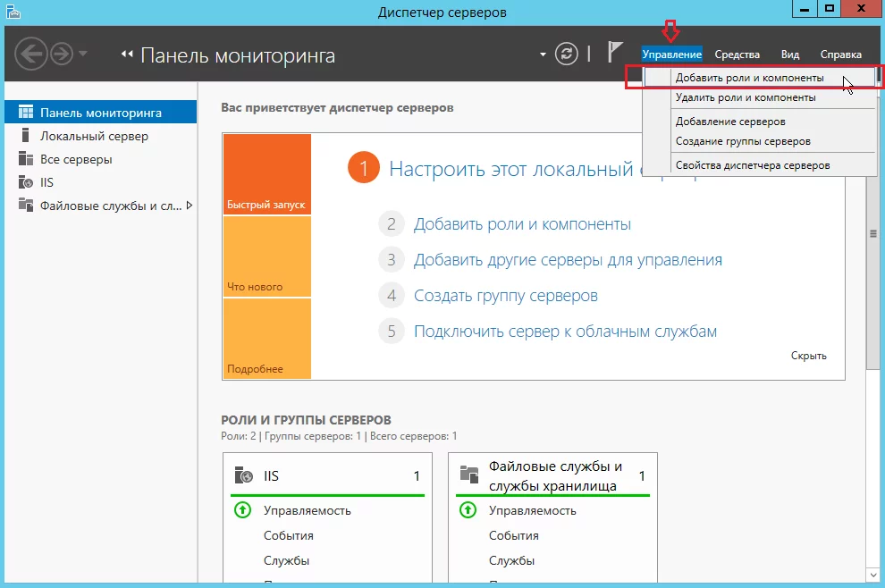Screen dimensions: 885x588
Task: Click the Local Server icon in the sidebar
Action: point(25,137)
